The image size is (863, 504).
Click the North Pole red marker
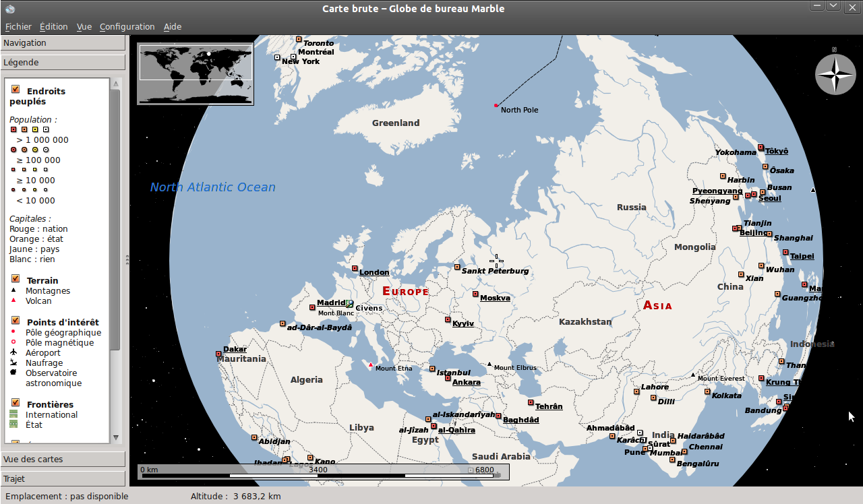(x=496, y=105)
